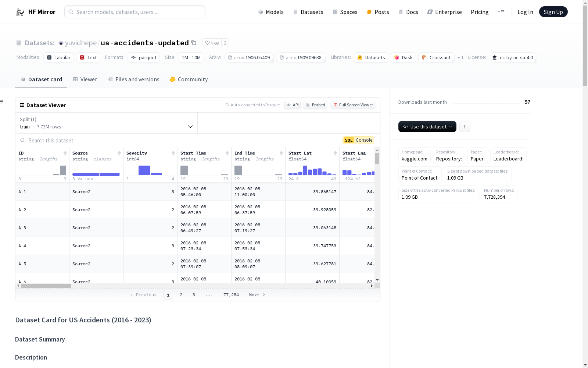Screen dimensions: 588x368
Task: Sort the ID column via its sort arrows
Action: (65, 153)
